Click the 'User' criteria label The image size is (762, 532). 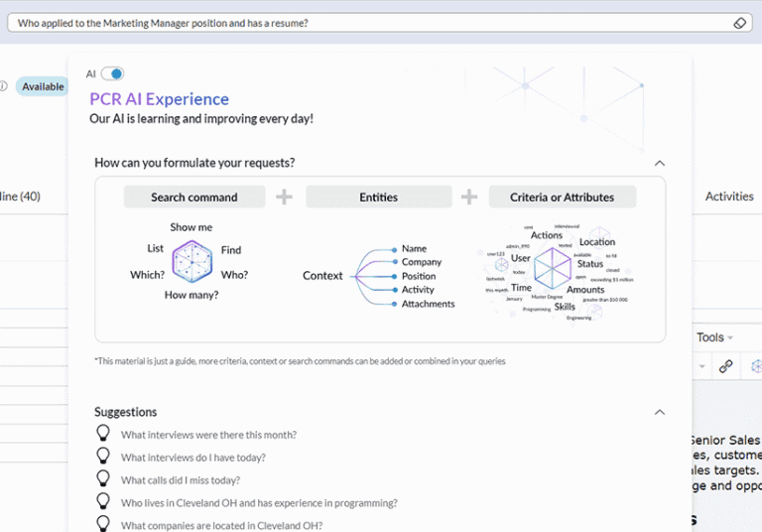(x=521, y=258)
